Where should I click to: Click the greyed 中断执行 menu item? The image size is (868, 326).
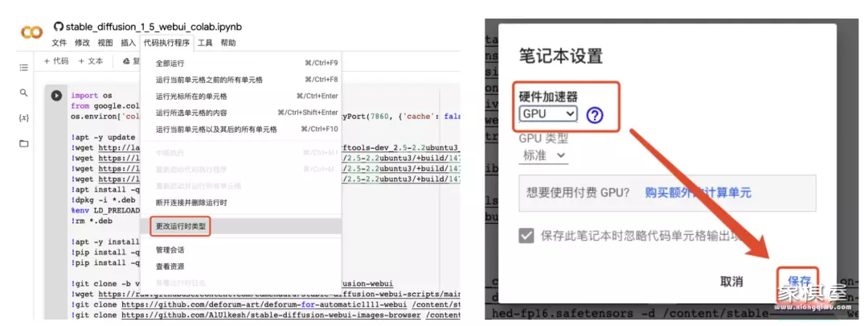coord(241,152)
